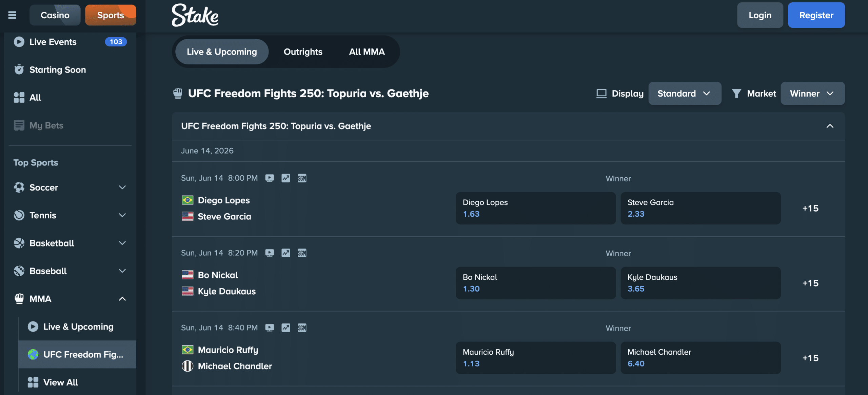Click the Baseball icon

(19, 271)
